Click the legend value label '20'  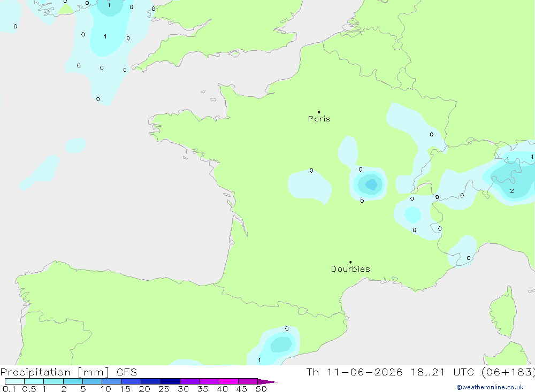click(144, 389)
